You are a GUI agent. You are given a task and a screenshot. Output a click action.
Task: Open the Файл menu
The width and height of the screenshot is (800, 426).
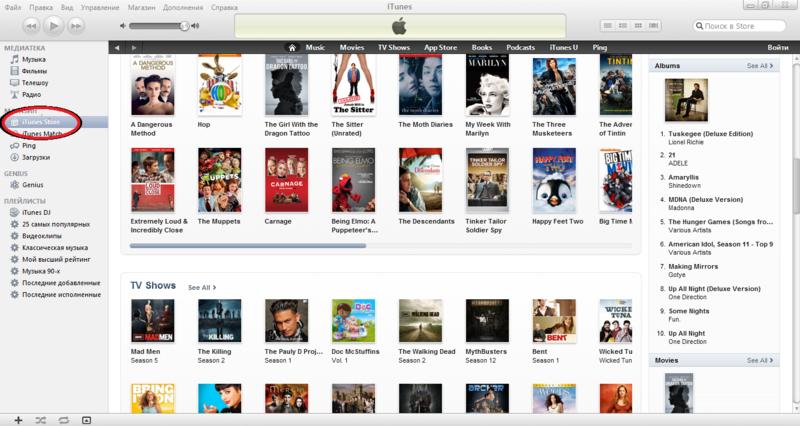pyautogui.click(x=13, y=7)
